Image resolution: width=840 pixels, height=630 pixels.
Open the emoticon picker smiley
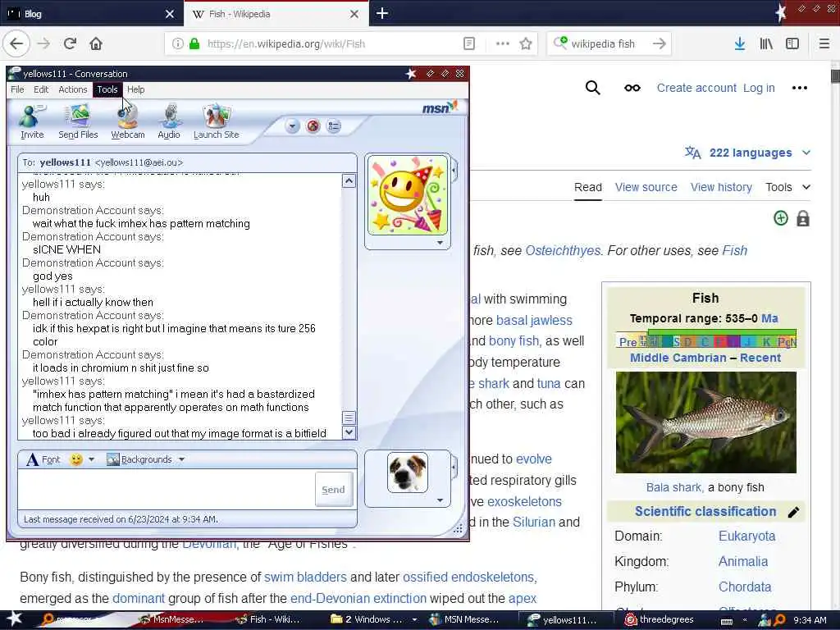click(76, 459)
